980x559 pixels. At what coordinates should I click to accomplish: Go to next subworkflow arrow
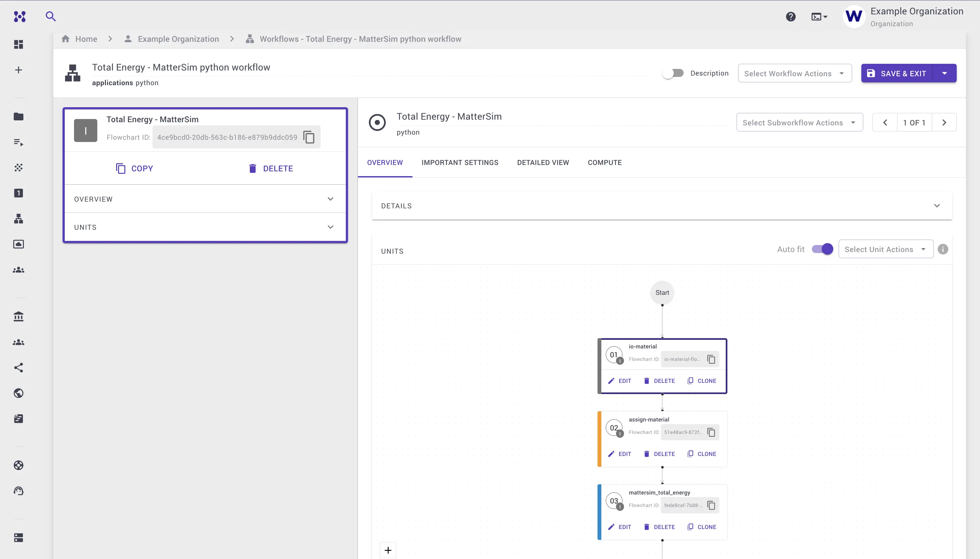point(944,123)
